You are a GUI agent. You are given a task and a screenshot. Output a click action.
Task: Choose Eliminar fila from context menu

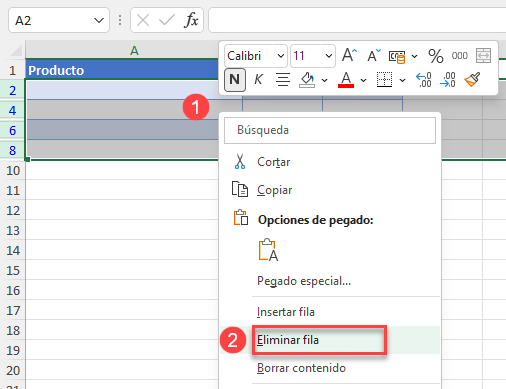[x=330, y=340]
